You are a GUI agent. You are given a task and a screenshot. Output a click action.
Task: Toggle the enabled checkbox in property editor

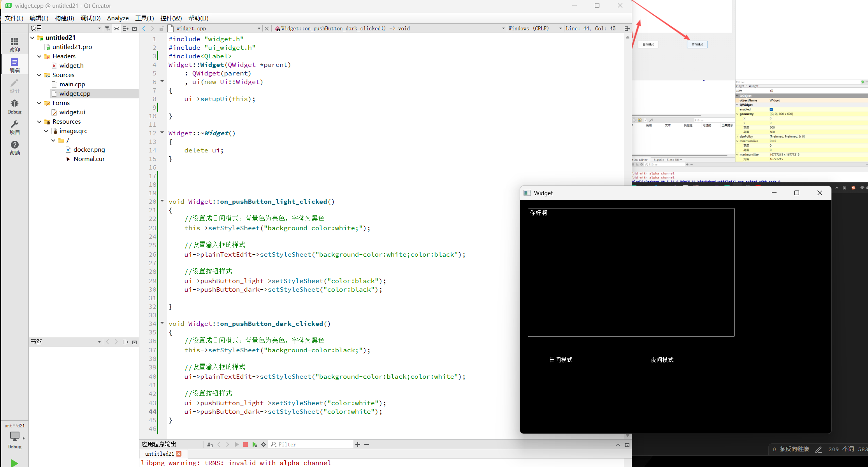[771, 109]
